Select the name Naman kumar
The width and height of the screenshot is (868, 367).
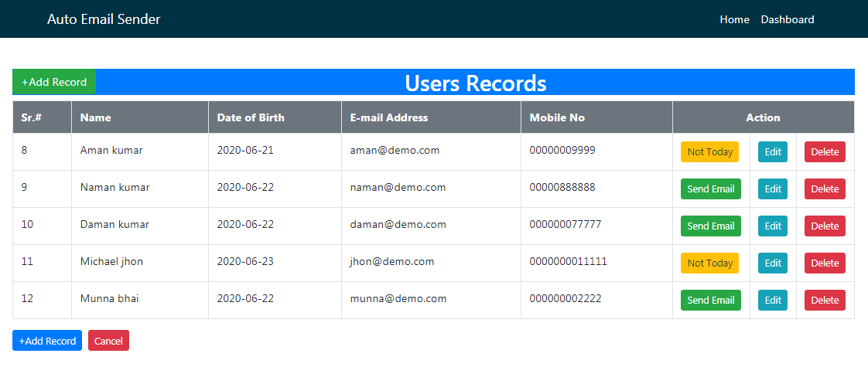114,188
